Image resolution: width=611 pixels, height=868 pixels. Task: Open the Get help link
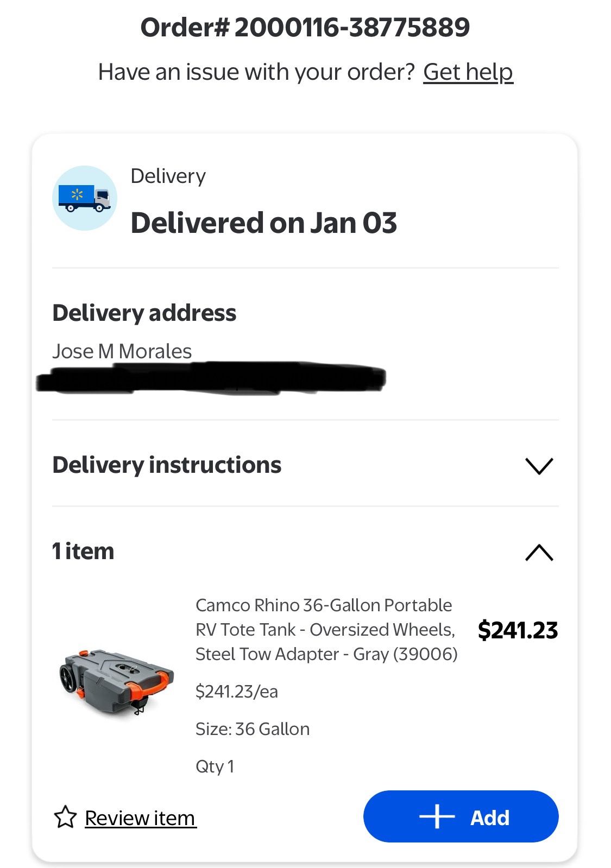point(468,72)
